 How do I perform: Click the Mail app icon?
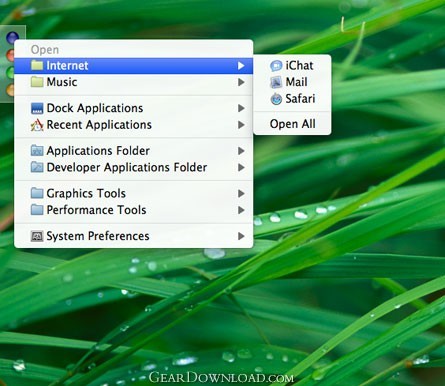tap(276, 82)
